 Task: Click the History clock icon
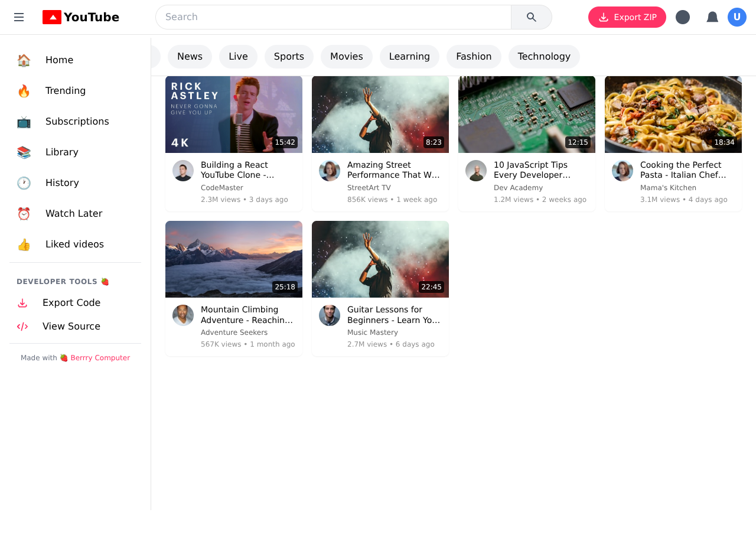[x=23, y=182]
